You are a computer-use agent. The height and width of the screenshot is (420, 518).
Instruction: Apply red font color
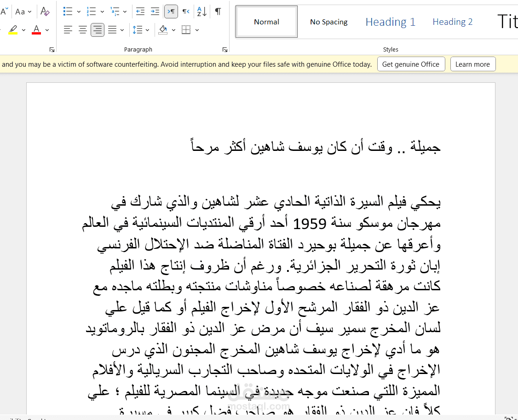(36, 30)
